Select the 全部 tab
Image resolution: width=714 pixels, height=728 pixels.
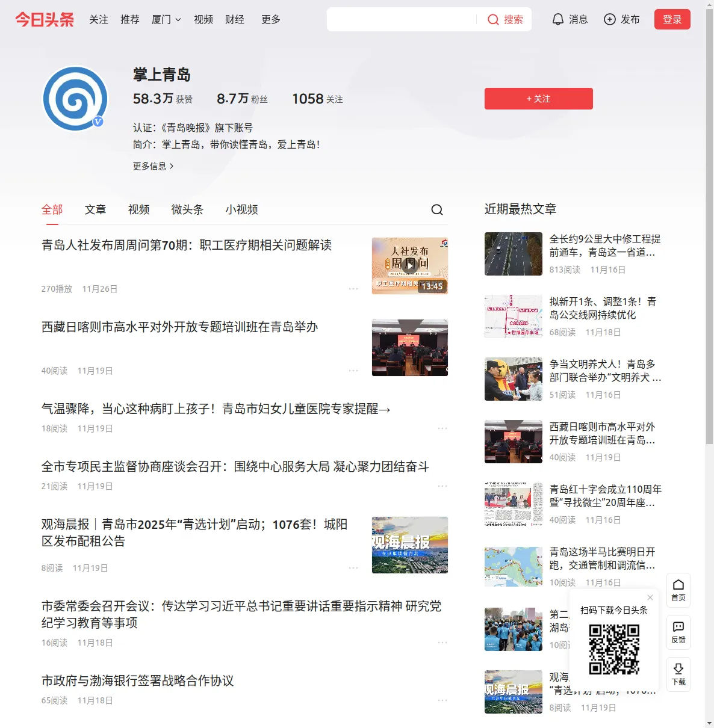click(52, 209)
